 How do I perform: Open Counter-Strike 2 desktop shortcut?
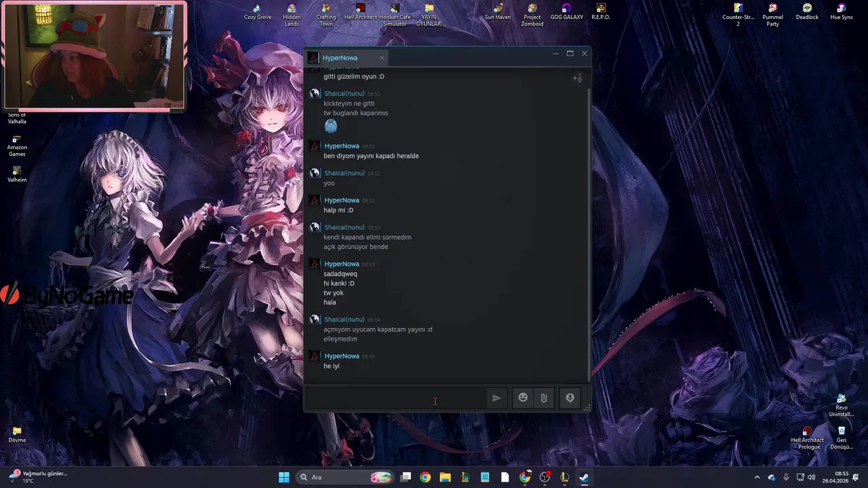point(738,15)
